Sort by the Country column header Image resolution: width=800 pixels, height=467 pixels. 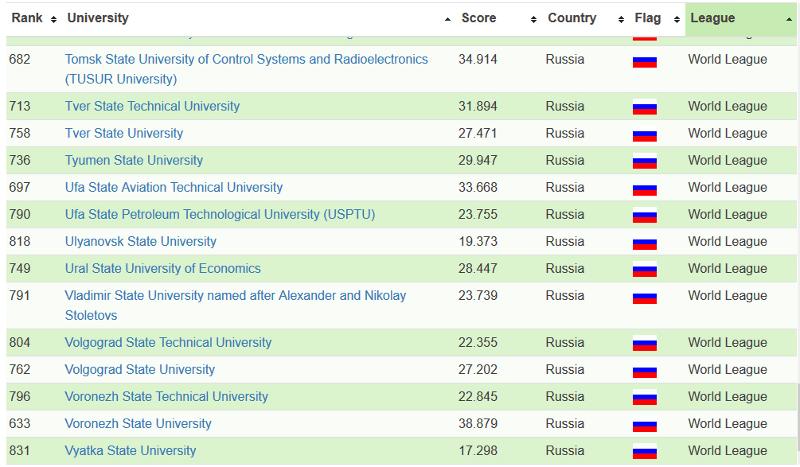click(x=571, y=18)
